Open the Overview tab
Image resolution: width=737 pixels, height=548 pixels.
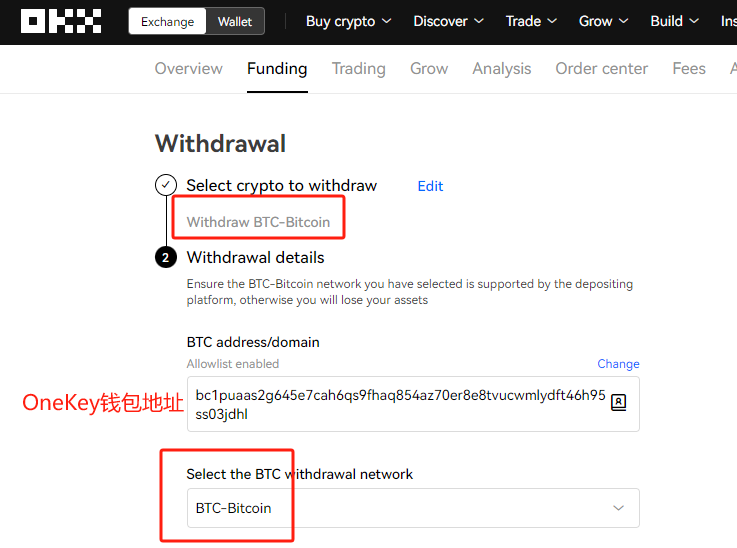point(188,69)
